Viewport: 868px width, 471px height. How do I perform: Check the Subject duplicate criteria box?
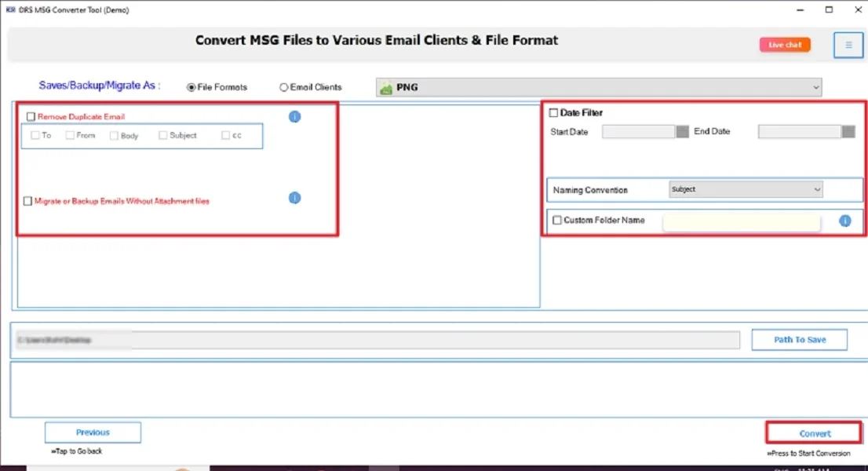162,135
